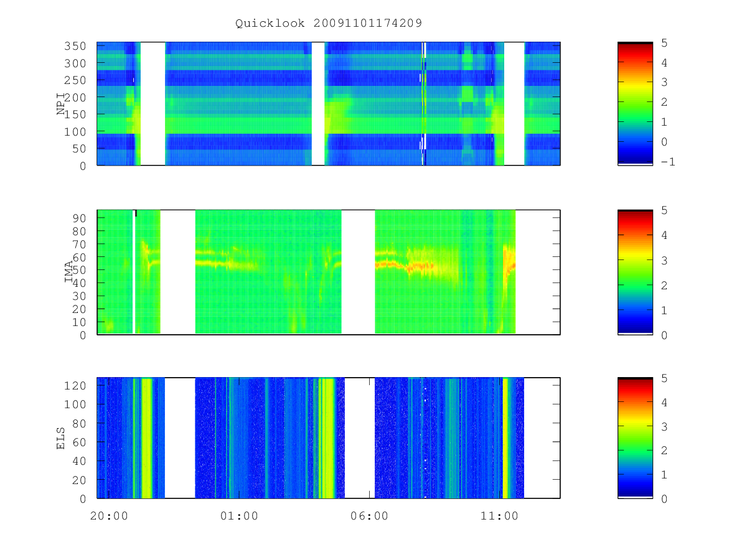Click the 11:00 time tick label
The height and width of the screenshot is (560, 747).
click(499, 516)
